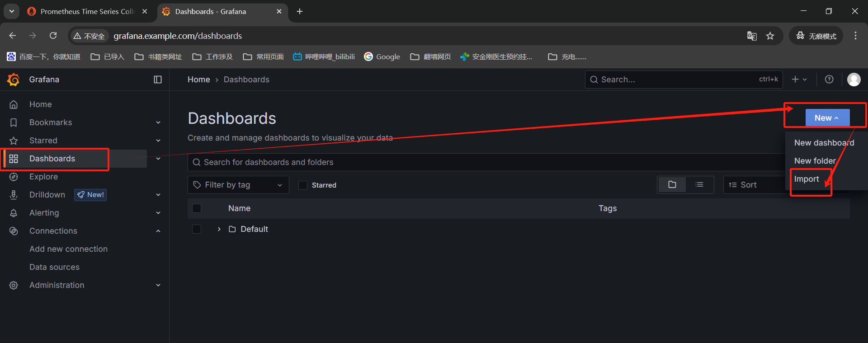
Task: Go to Home breadcrumb link
Action: click(199, 80)
